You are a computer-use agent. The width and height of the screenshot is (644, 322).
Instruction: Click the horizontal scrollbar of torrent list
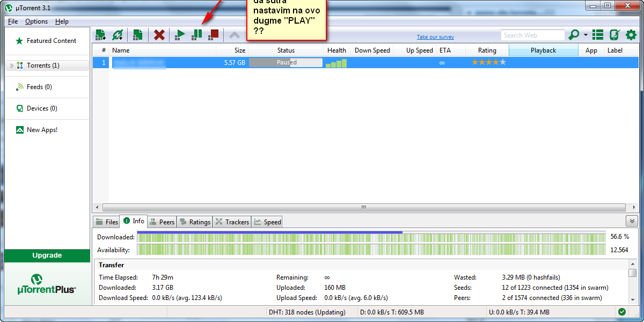pyautogui.click(x=363, y=207)
